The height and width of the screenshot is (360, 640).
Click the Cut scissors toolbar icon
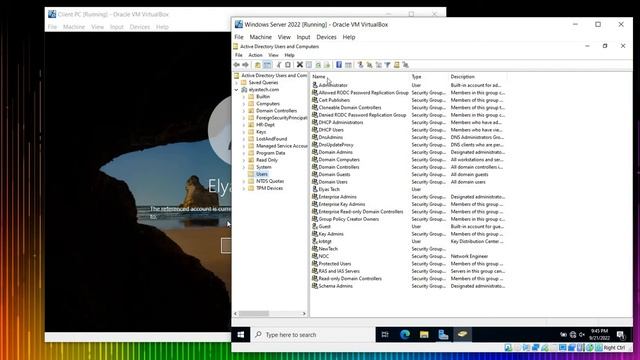pyautogui.click(x=279, y=65)
